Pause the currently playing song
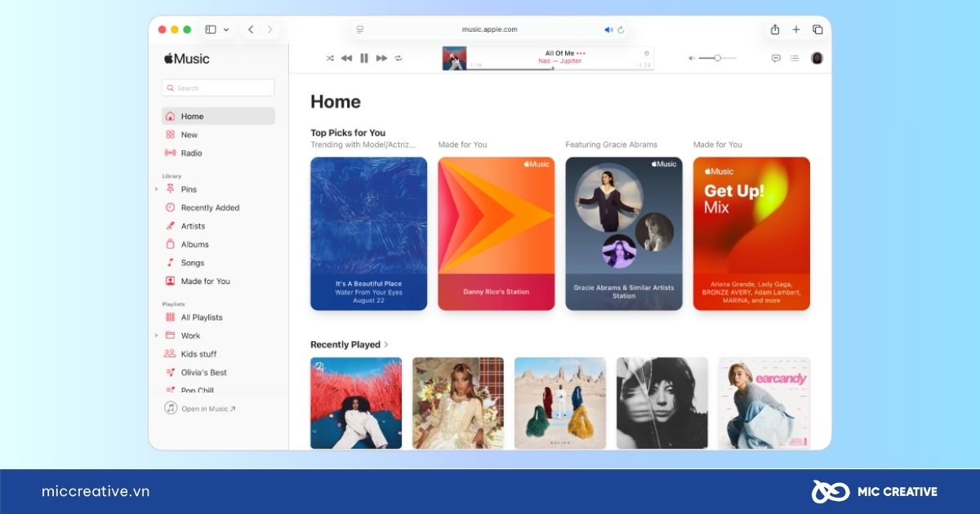980x514 pixels. pos(363,58)
